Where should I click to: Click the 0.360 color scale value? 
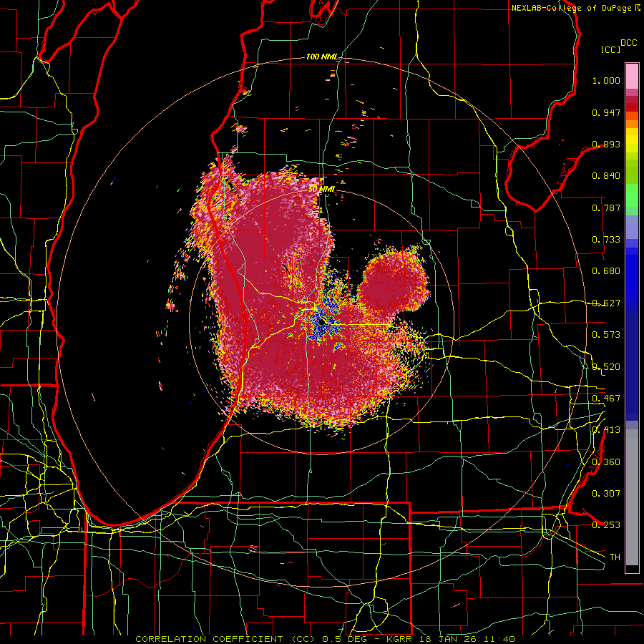click(606, 462)
